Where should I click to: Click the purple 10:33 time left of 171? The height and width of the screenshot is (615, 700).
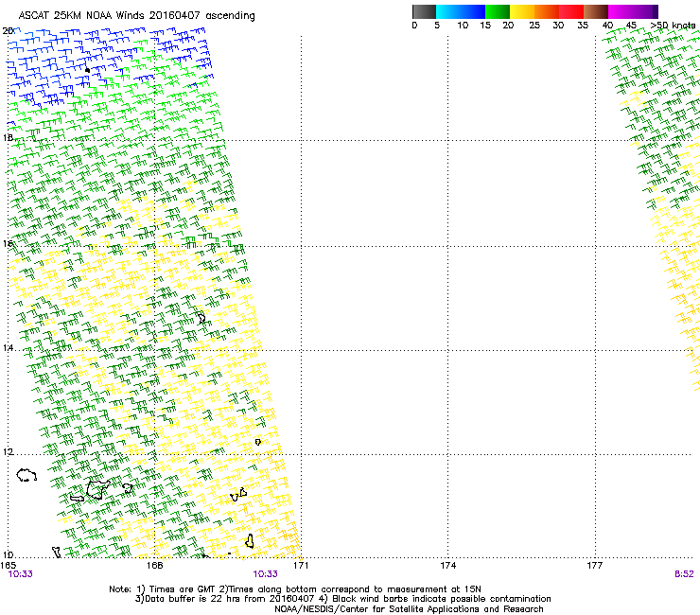click(265, 574)
